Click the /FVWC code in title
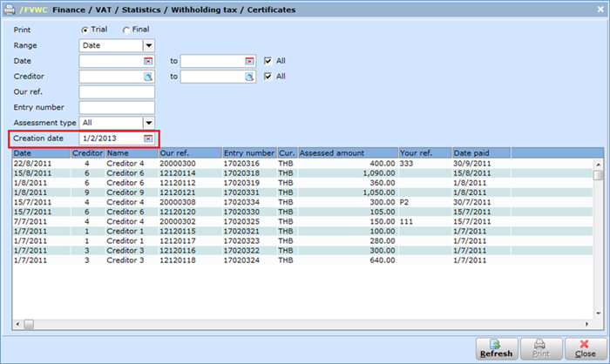 click(33, 10)
